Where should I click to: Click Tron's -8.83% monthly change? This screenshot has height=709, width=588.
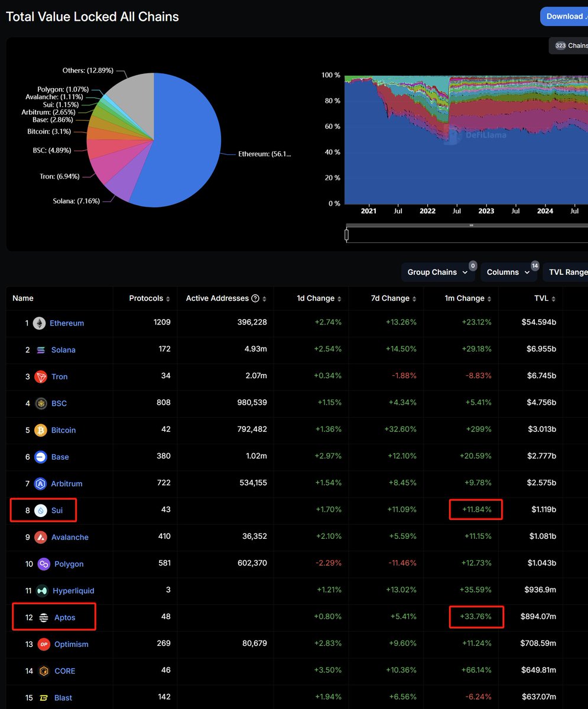pyautogui.click(x=479, y=377)
